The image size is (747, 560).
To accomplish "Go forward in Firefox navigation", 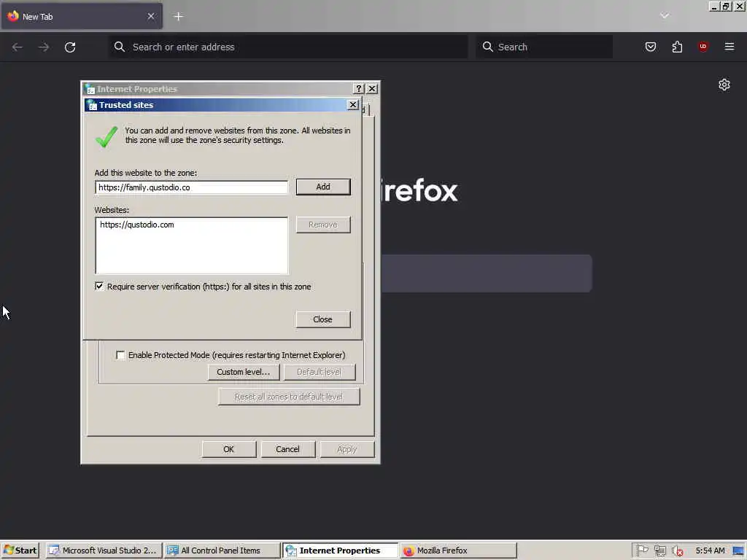I will click(x=43, y=47).
